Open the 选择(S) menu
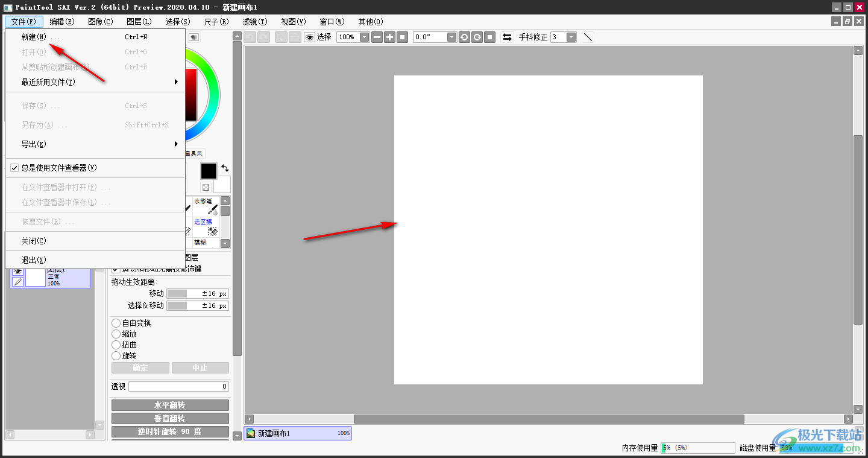The height and width of the screenshot is (458, 868). pyautogui.click(x=178, y=22)
